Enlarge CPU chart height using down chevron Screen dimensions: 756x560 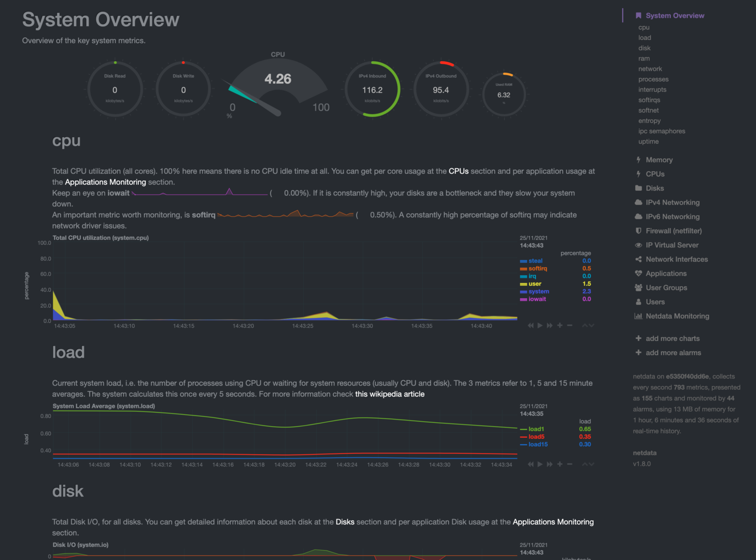pyautogui.click(x=591, y=326)
